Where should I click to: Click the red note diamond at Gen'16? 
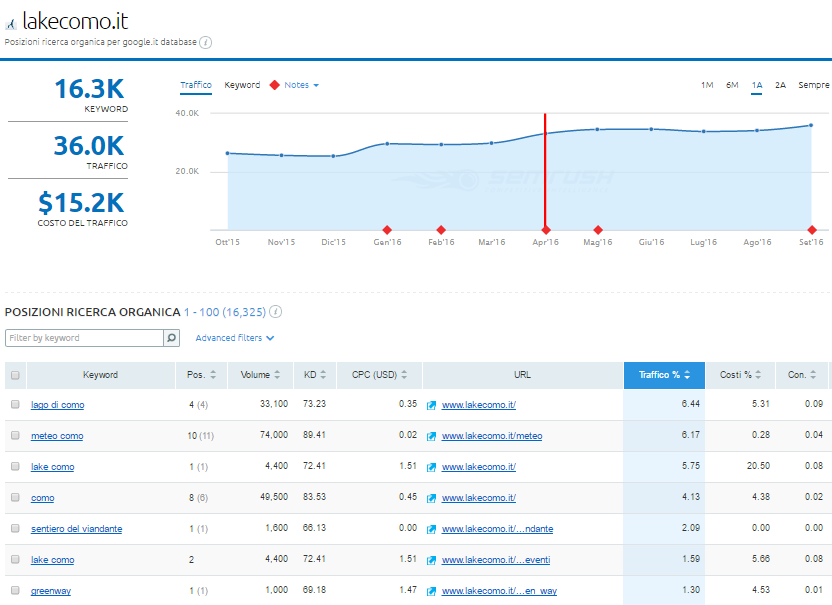(x=387, y=229)
